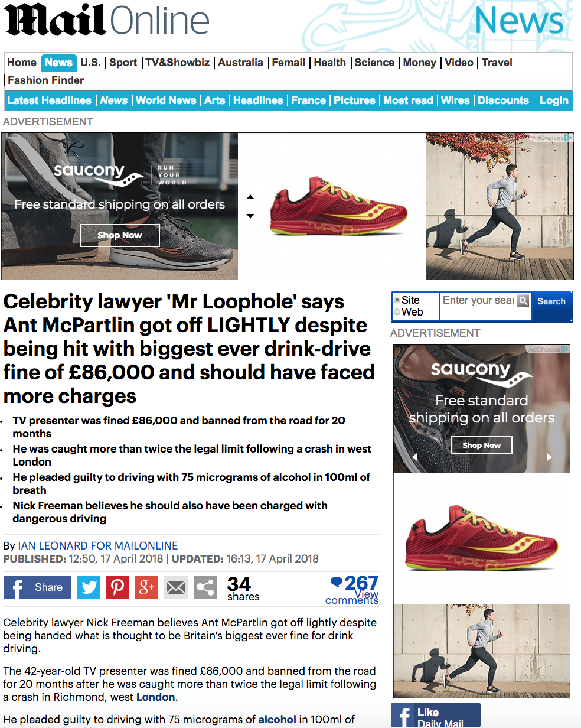
Task: Select the Site radio button
Action: tap(397, 301)
